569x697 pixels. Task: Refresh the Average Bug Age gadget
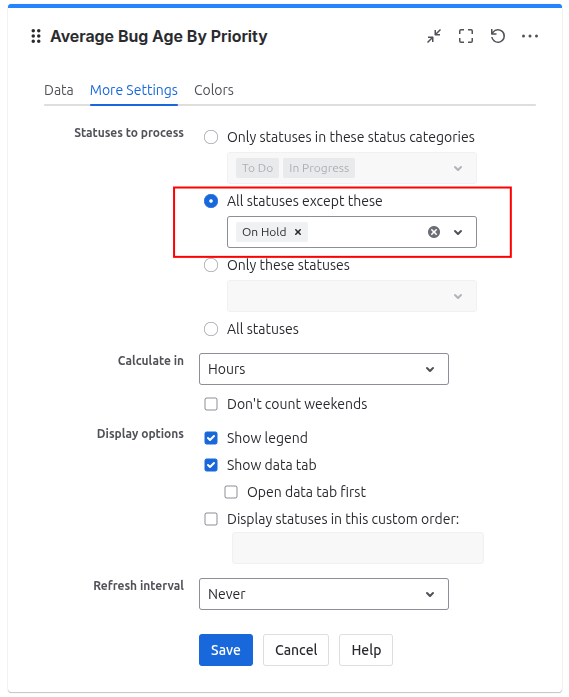click(498, 36)
